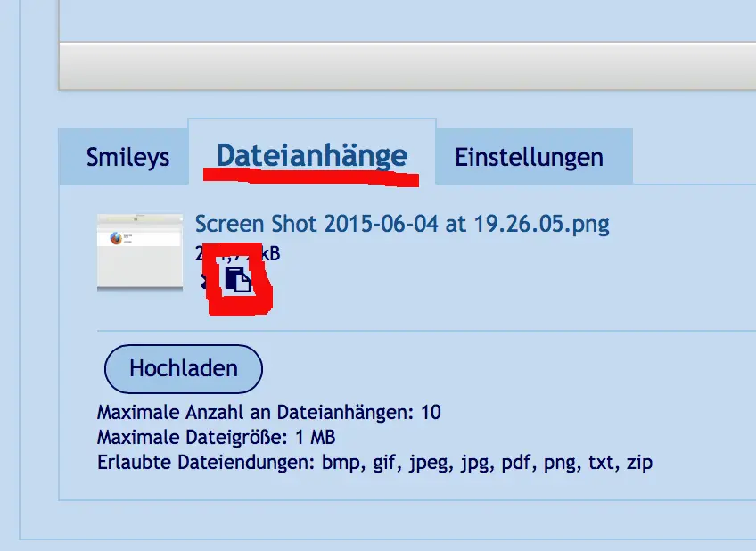Screen dimensions: 756x551
Task: Click the Firefox logo inside the thumbnail
Action: [114, 239]
